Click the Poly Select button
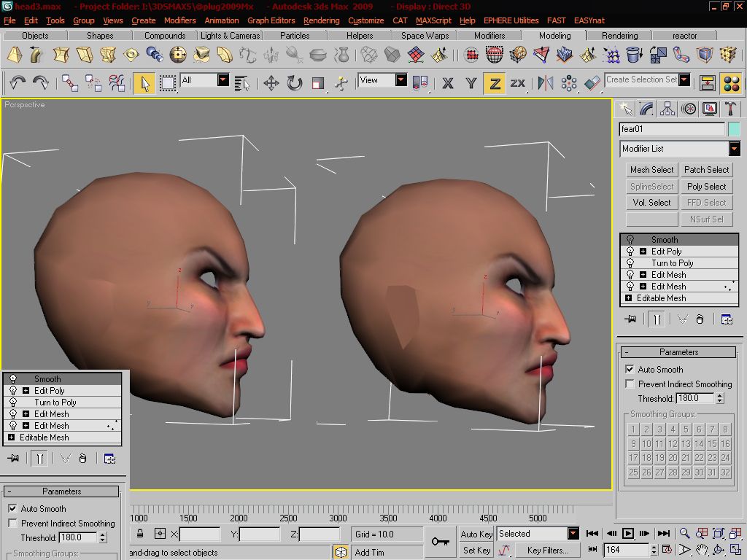Viewport: 747px width, 560px height. click(706, 186)
